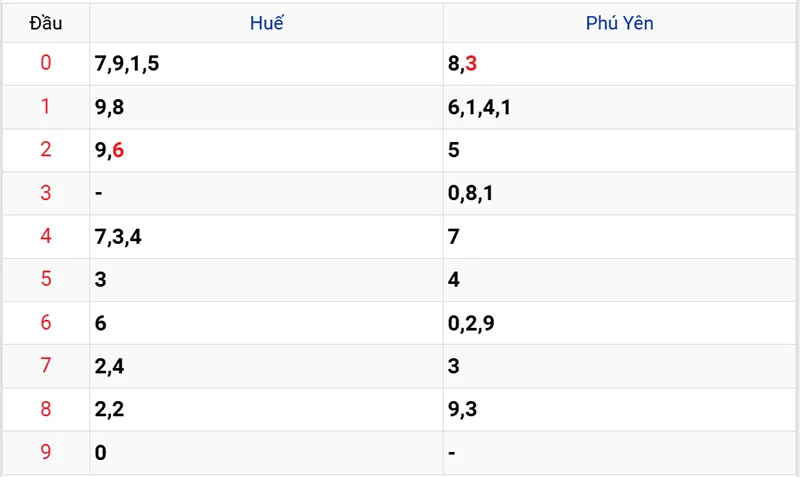Screen dimensions: 800x477
Task: Click the Huế cell showing 2,4
Action: 109,366
